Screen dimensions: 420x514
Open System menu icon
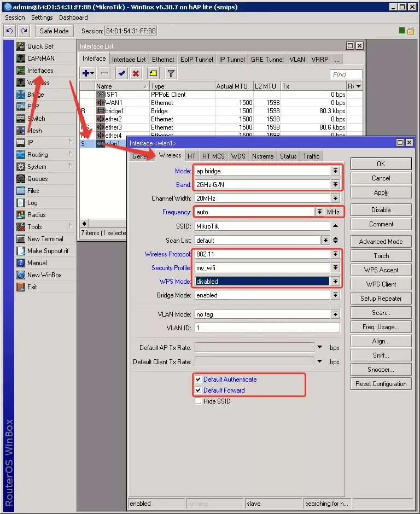(x=21, y=167)
